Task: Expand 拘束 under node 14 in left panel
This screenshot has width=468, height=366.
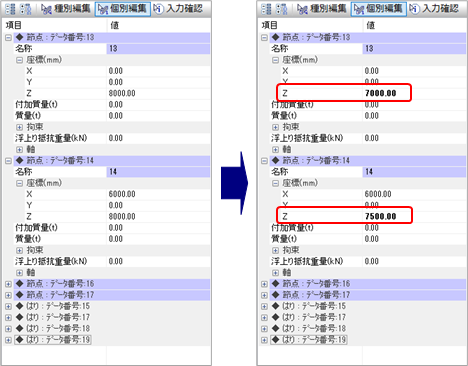Action: coord(19,250)
